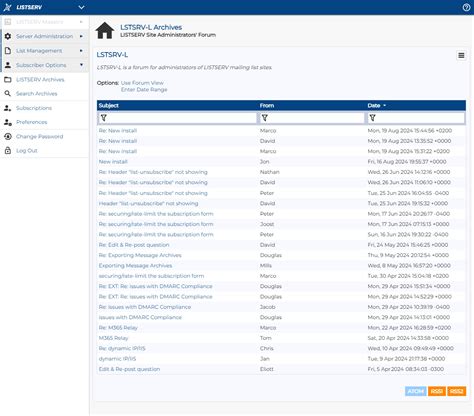The width and height of the screenshot is (474, 416).
Task: Click the Subscriber Options person icon
Action: pyautogui.click(x=8, y=65)
